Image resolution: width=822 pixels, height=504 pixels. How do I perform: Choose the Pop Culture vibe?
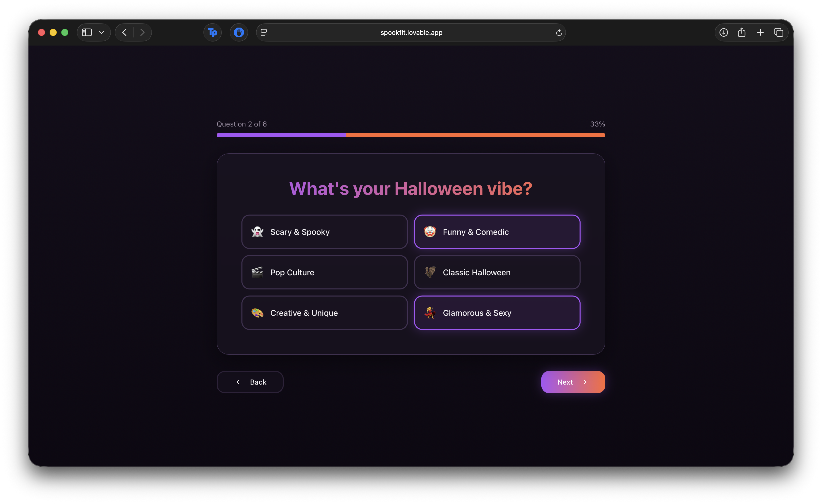324,272
